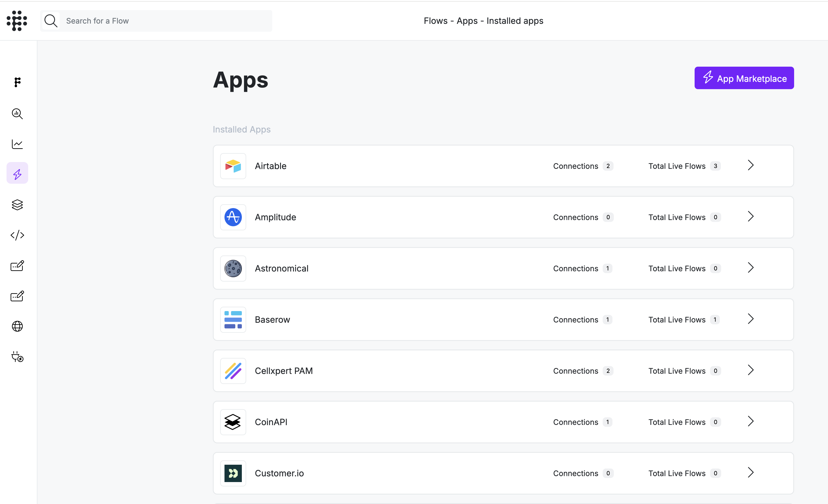Screen dimensions: 828x504
Task: Click Cellxpert PAM Connections count 2
Action: tap(608, 371)
